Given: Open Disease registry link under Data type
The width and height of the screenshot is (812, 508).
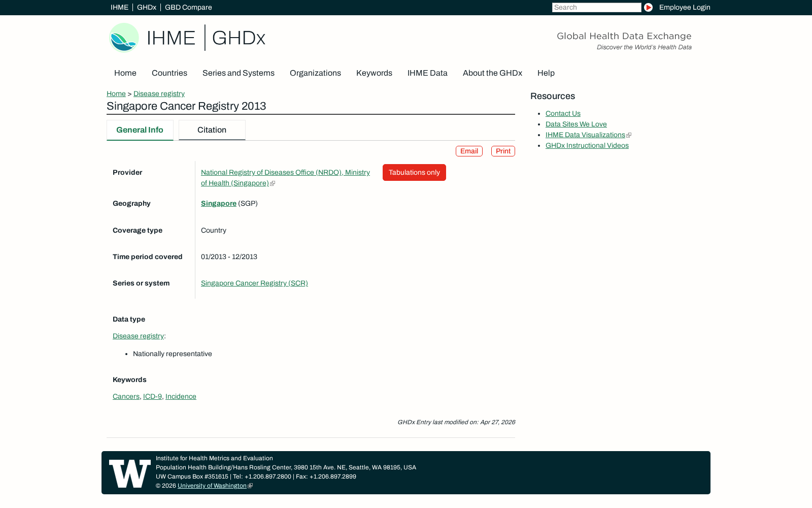Looking at the screenshot, I should coord(138,336).
